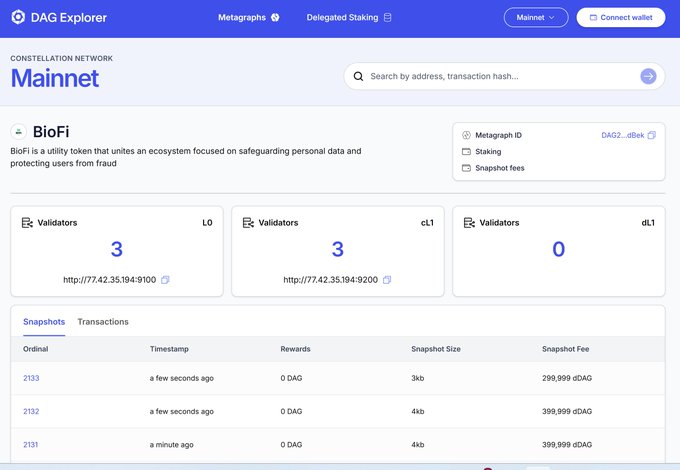Click the L0 Validators icon
The height and width of the screenshot is (470, 680).
tap(27, 222)
